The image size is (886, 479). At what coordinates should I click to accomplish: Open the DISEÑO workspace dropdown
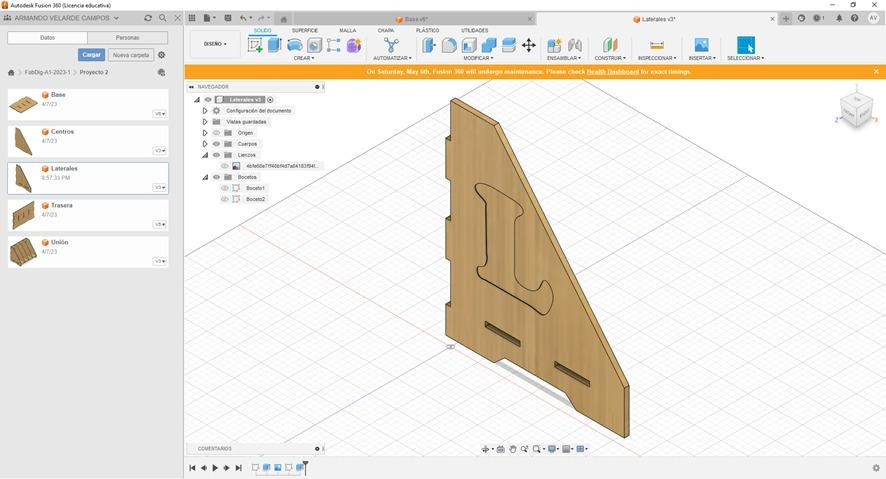pos(215,44)
